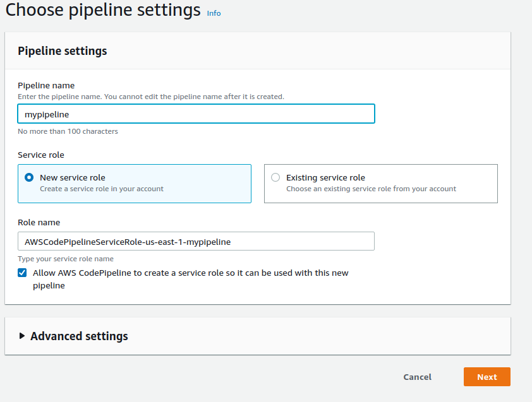Click the 'Type your service role name' hint

pyautogui.click(x=66, y=259)
